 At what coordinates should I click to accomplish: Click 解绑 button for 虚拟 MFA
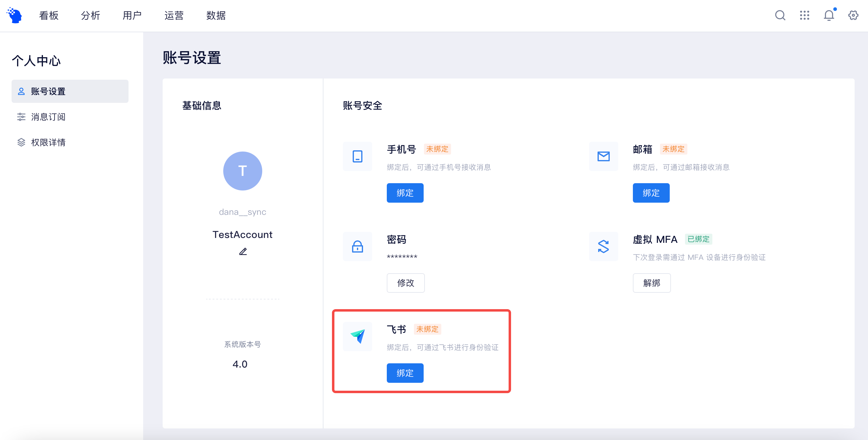click(652, 283)
